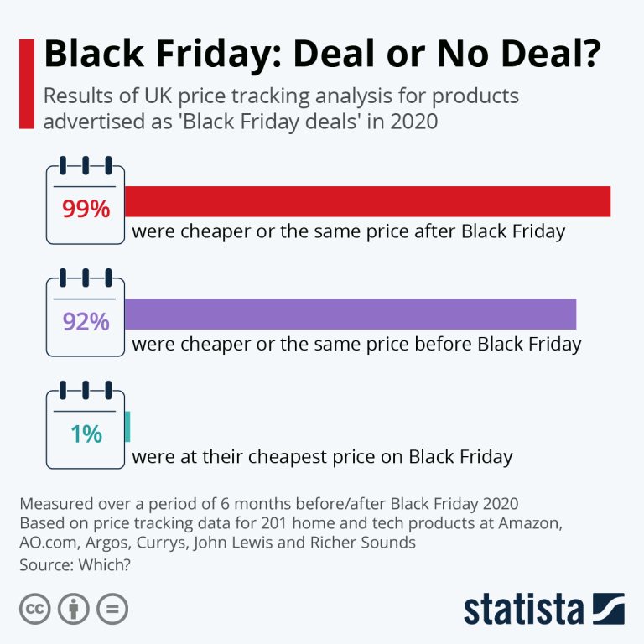Image resolution: width=644 pixels, height=644 pixels.
Task: Click 'cheaper or the same price after' label
Action: point(348,231)
